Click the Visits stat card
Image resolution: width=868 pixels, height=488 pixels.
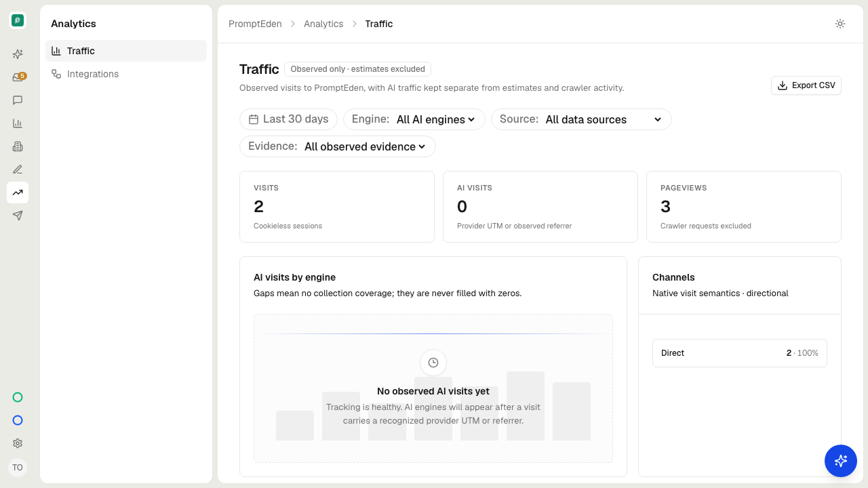pyautogui.click(x=337, y=207)
